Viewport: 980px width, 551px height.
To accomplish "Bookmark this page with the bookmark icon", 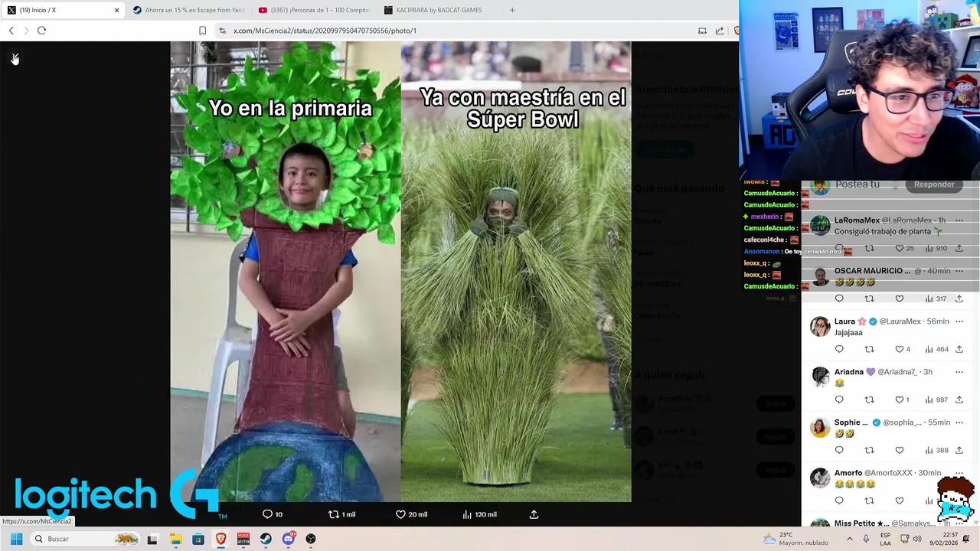I will point(202,31).
